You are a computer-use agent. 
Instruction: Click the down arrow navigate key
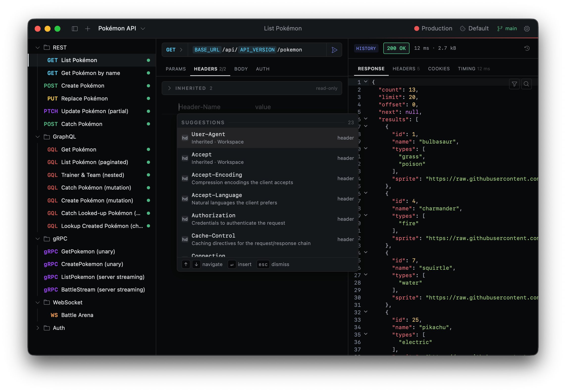click(196, 264)
